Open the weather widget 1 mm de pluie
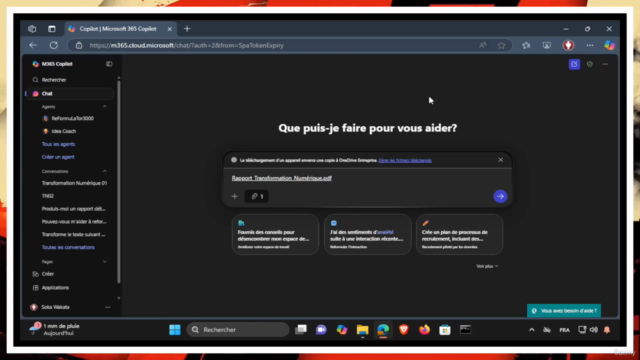This screenshot has height=360, width=640. 55,329
